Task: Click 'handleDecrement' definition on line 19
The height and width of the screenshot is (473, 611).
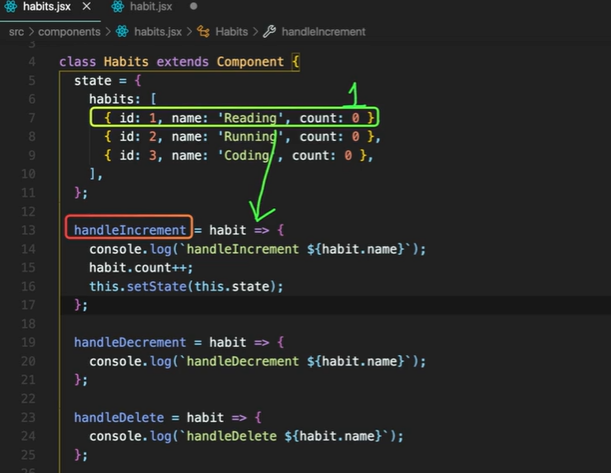Action: [130, 342]
